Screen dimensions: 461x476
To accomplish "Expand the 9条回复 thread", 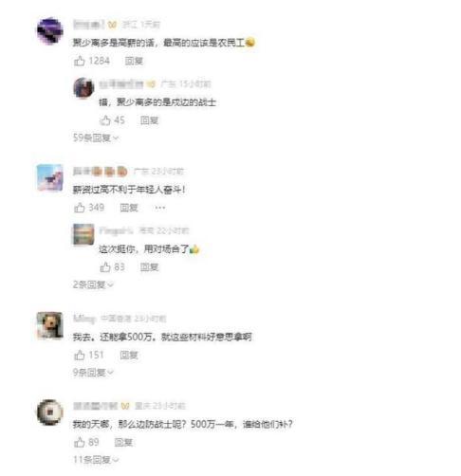I will pos(93,373).
